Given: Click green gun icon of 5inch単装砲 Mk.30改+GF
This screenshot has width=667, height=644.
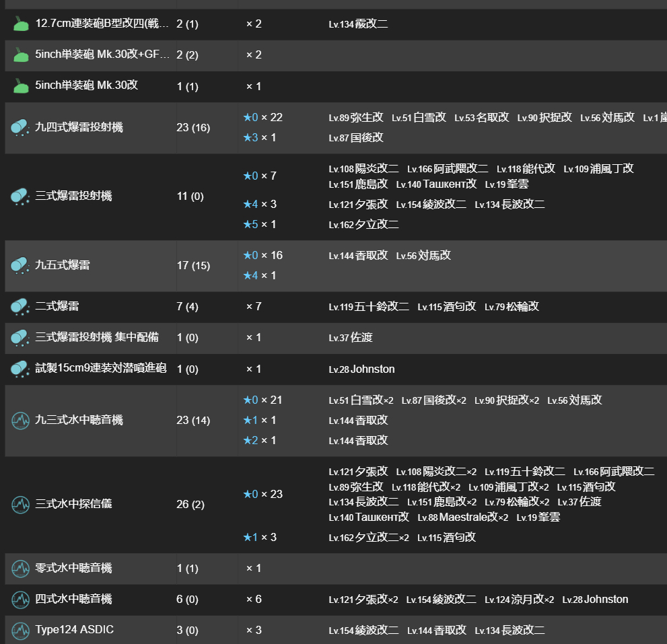Looking at the screenshot, I should 20,55.
